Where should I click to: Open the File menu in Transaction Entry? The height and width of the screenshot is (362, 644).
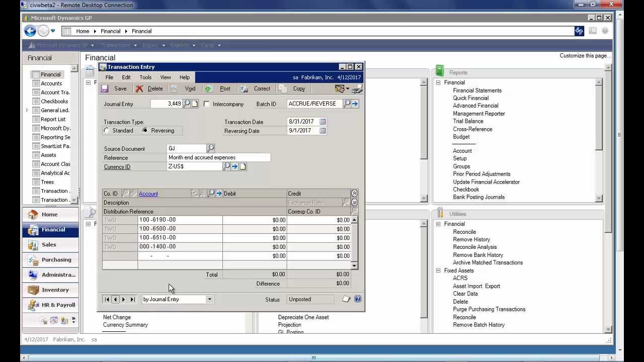pos(109,77)
